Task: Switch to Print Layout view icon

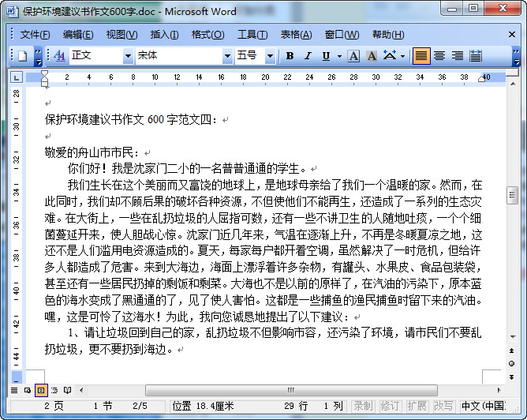Action: point(41,390)
